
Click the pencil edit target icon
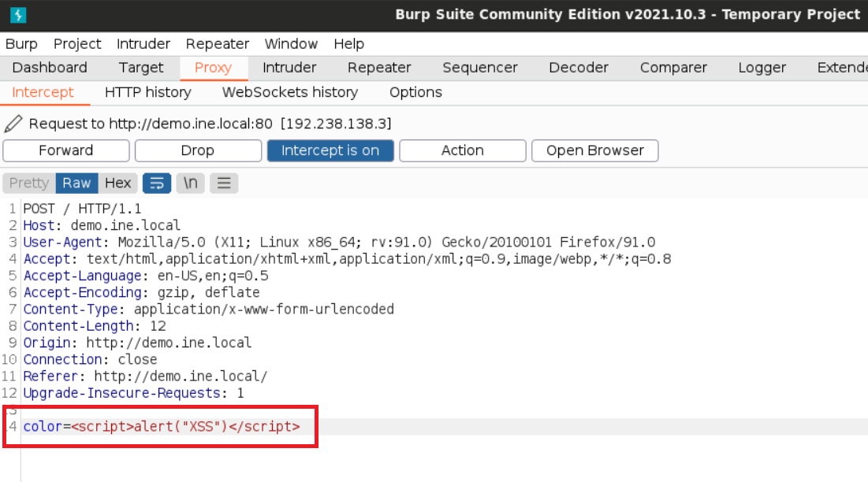click(x=13, y=124)
